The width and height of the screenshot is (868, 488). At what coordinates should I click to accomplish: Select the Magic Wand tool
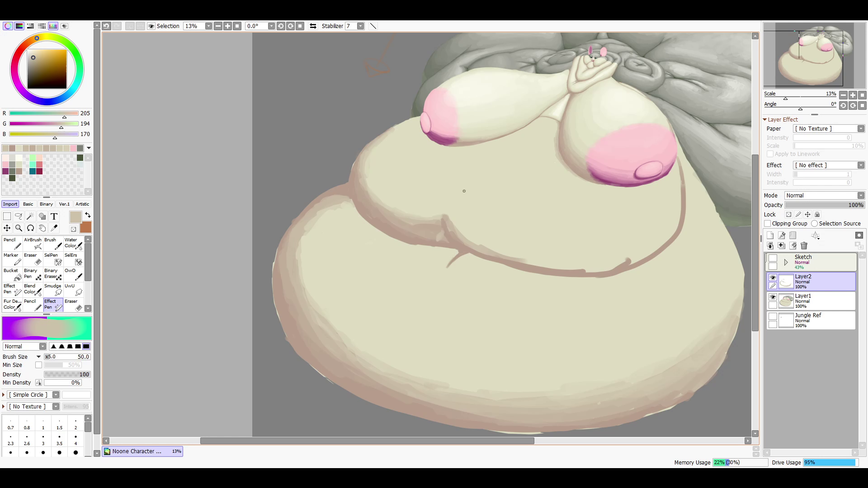click(x=30, y=216)
